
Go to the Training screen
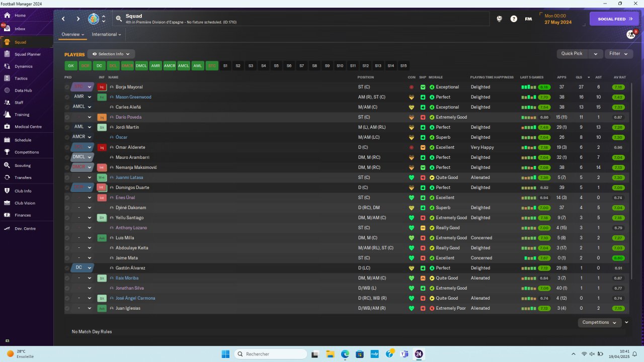pos(22,115)
